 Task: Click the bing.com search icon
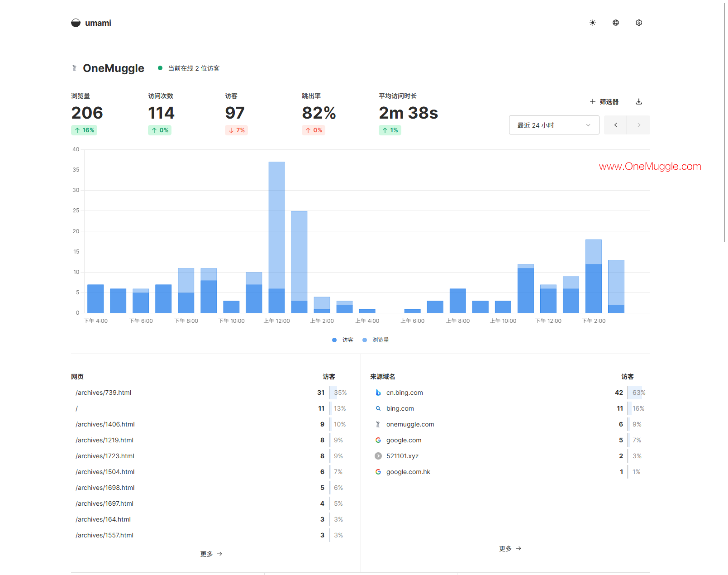(378, 408)
